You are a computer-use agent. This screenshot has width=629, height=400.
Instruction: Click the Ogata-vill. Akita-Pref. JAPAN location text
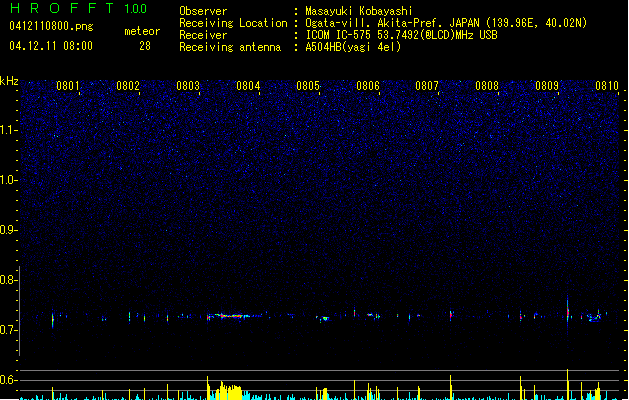coord(446,23)
